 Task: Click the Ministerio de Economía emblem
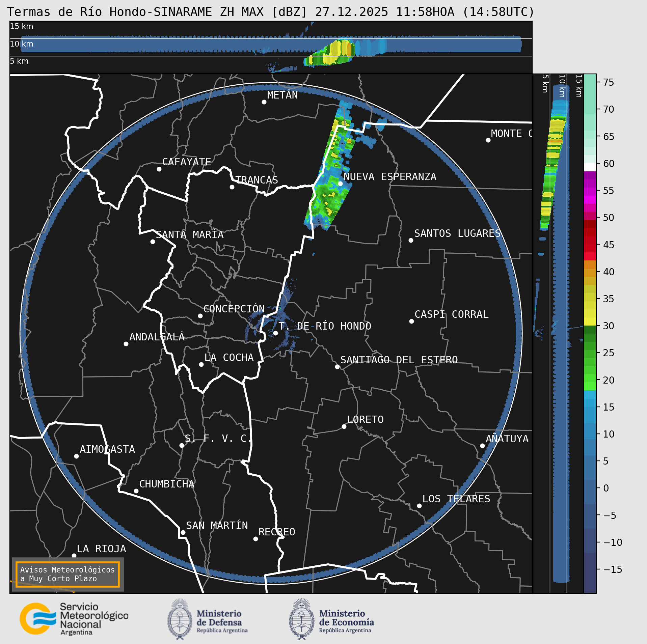(x=302, y=619)
